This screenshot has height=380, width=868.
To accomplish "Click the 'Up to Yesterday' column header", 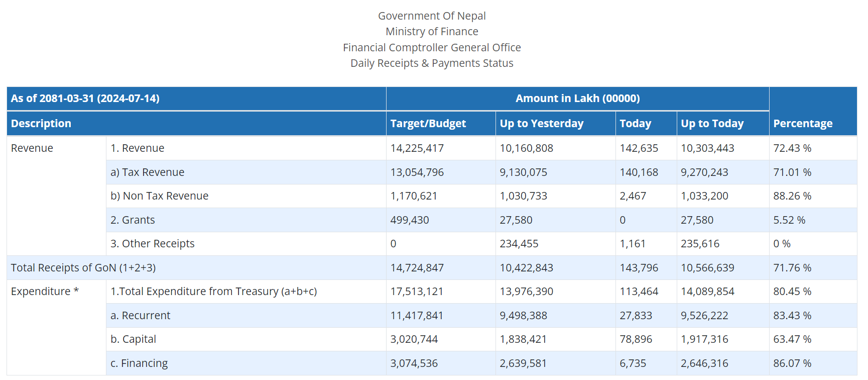I will pos(541,124).
